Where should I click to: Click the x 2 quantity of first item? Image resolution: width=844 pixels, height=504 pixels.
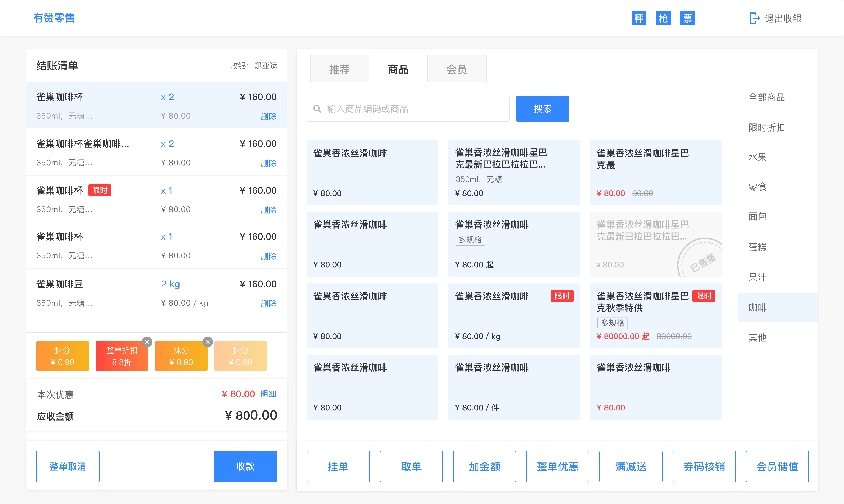tap(167, 97)
